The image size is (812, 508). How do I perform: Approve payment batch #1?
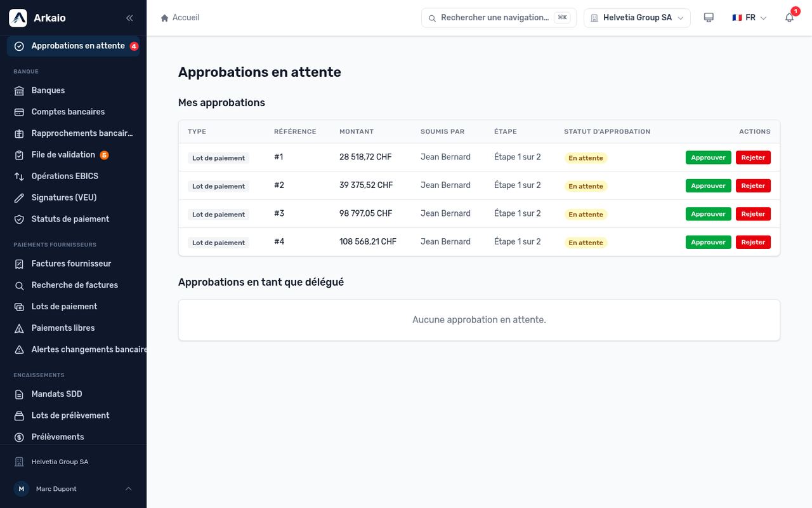708,157
